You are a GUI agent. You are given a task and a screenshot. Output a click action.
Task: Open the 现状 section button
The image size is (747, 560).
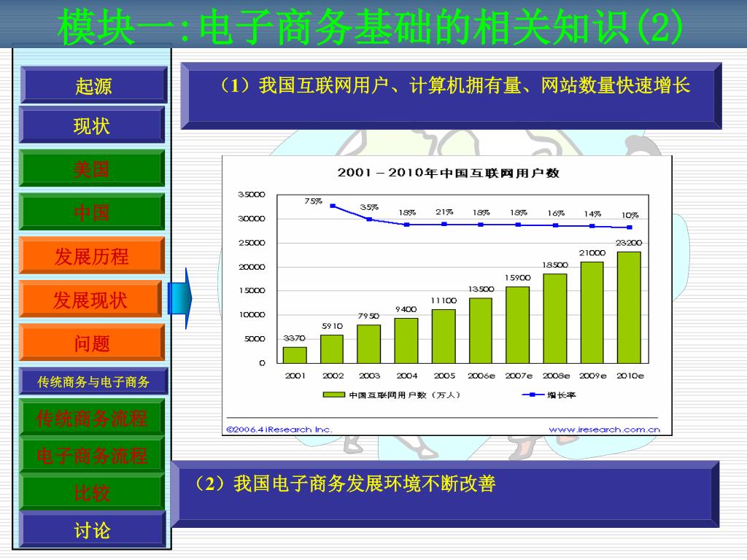[x=92, y=125]
